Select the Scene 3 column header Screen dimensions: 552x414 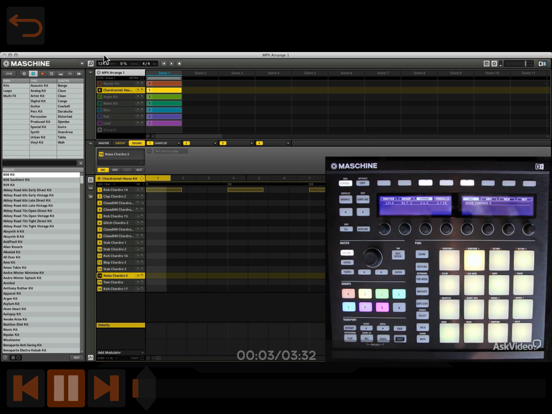tap(237, 73)
